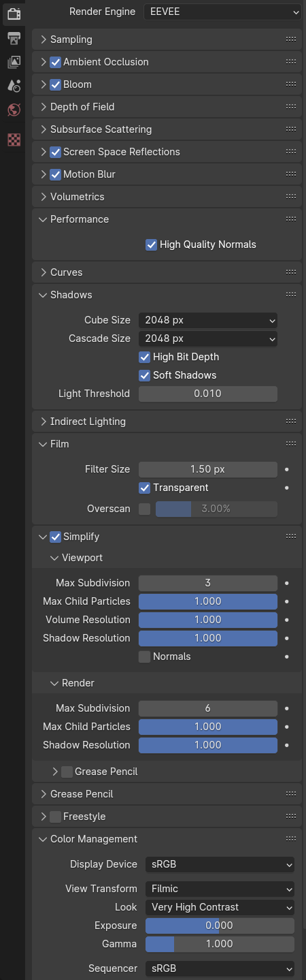Open the Scene properties tab icon
The image size is (306, 980).
(x=14, y=86)
